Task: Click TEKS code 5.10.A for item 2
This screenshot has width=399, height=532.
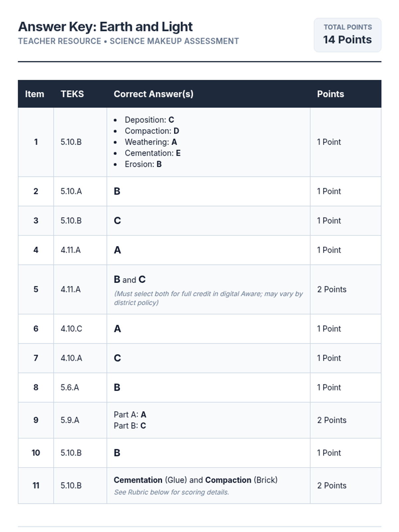Action: [71, 191]
